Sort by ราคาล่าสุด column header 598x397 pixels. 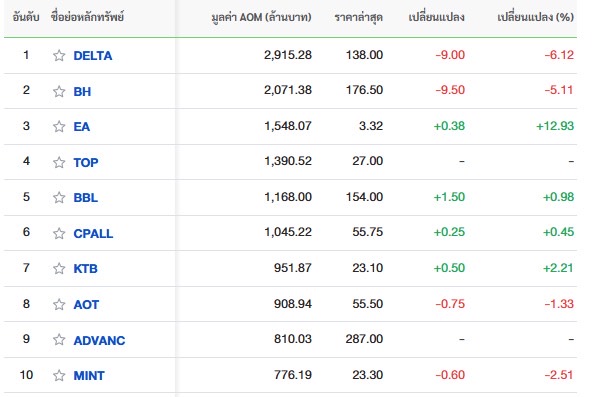tap(358, 17)
